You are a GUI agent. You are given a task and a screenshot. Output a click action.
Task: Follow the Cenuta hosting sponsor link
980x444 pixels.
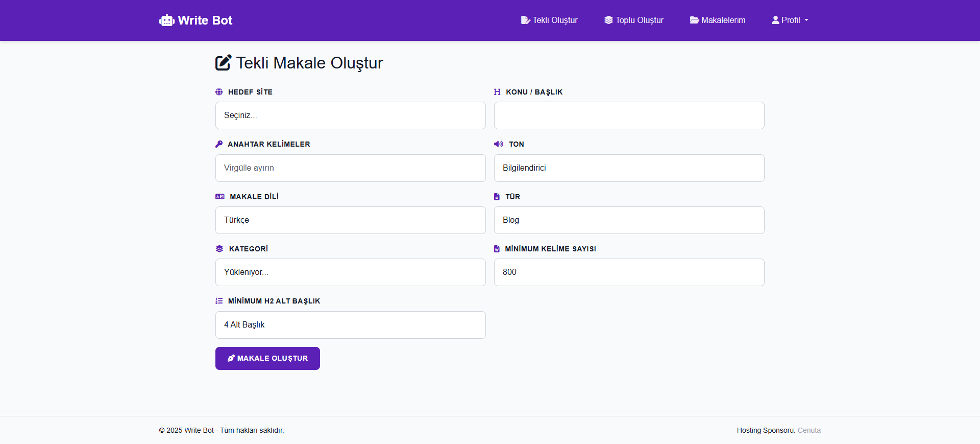click(x=809, y=430)
